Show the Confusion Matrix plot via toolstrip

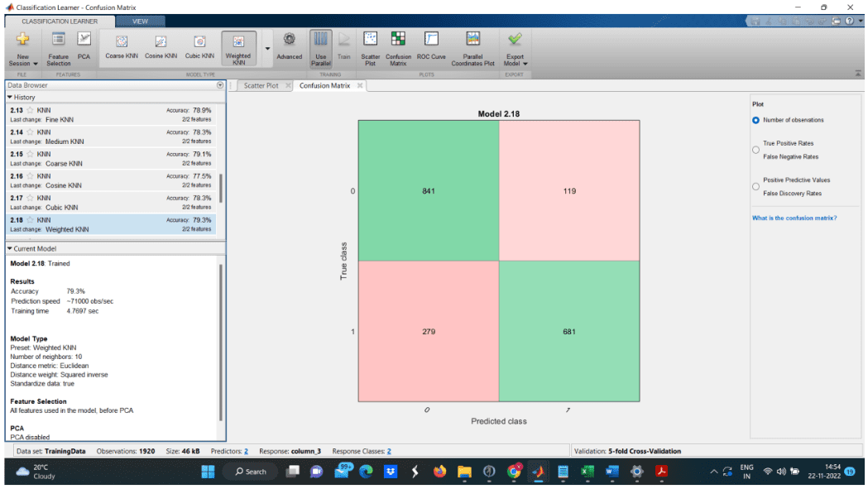tap(398, 49)
